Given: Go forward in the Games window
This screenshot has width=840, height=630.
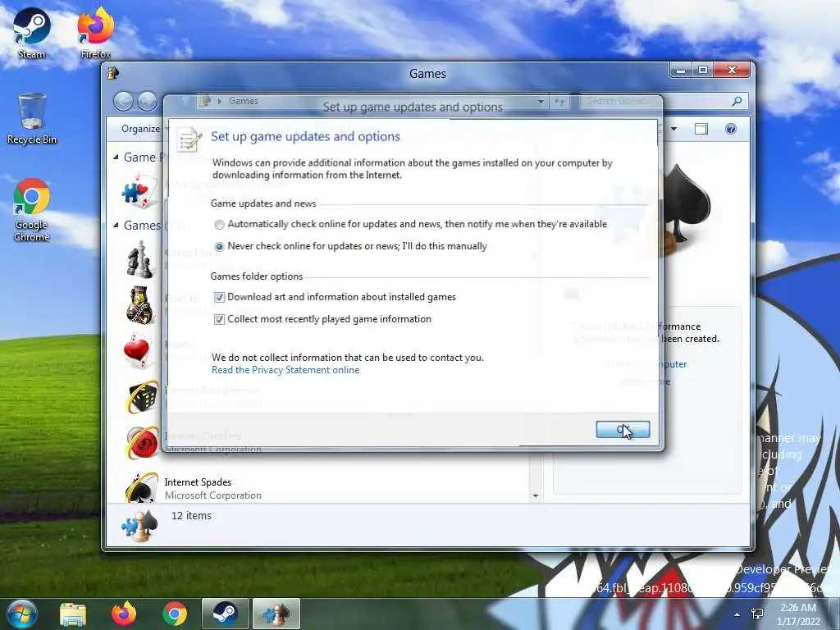Looking at the screenshot, I should point(147,101).
